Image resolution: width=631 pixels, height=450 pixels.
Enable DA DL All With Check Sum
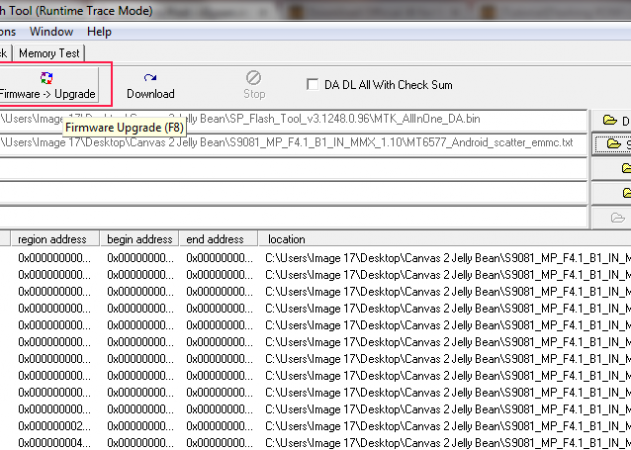pyautogui.click(x=313, y=85)
